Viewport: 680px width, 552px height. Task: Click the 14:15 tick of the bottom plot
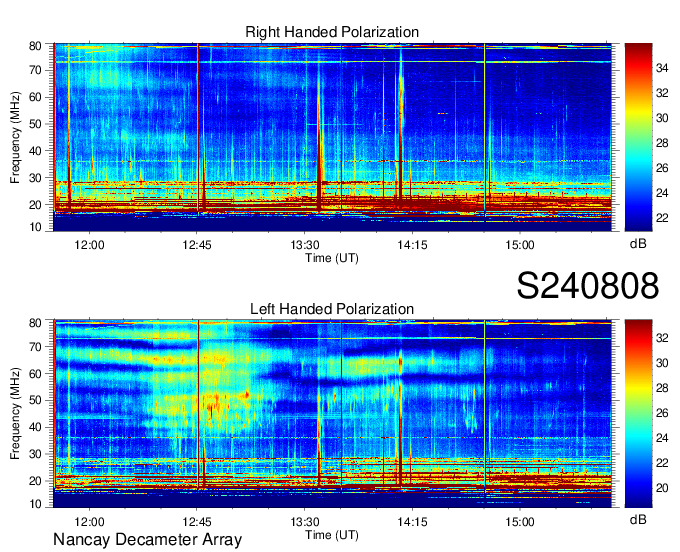pyautogui.click(x=412, y=522)
